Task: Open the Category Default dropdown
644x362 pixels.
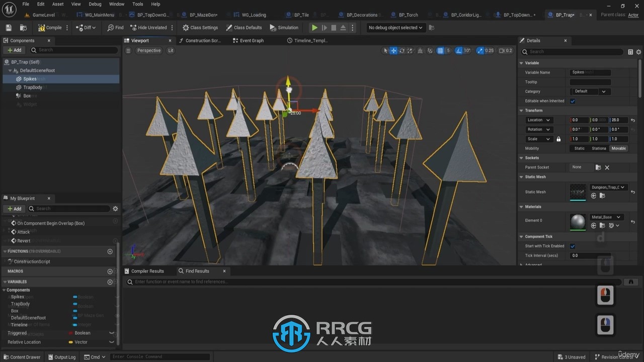Action: (591, 92)
